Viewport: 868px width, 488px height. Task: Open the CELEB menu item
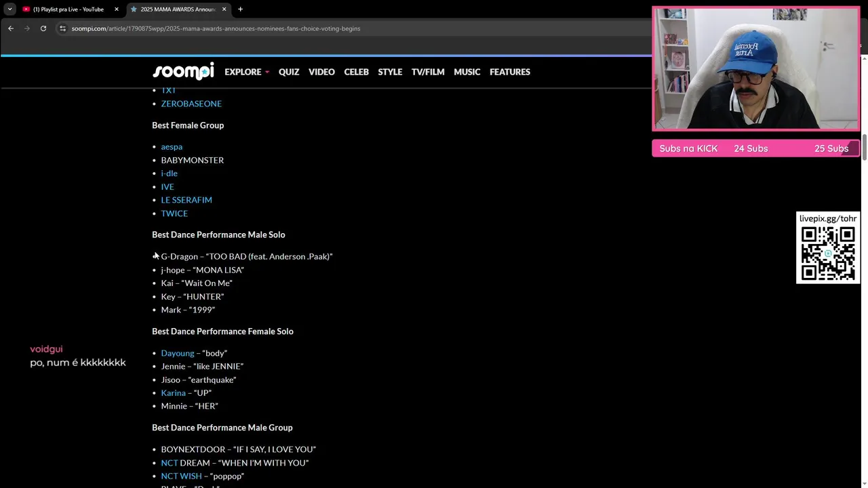pyautogui.click(x=356, y=72)
